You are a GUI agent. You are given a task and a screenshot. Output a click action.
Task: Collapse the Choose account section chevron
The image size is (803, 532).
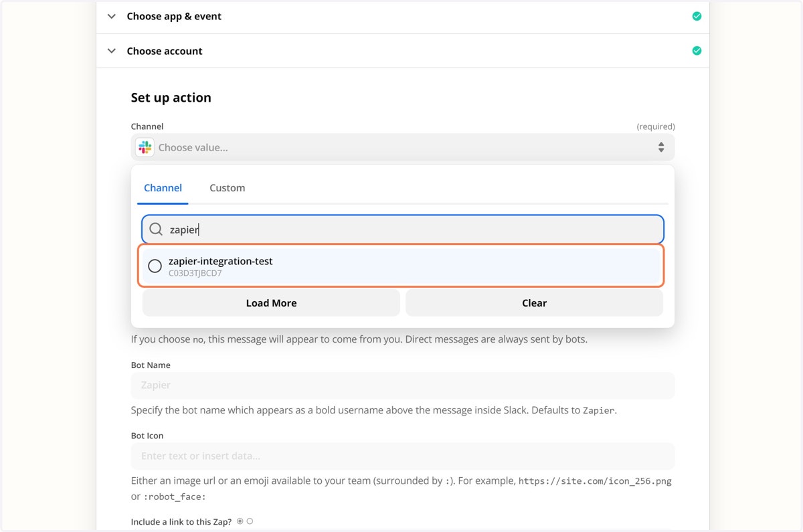click(112, 51)
